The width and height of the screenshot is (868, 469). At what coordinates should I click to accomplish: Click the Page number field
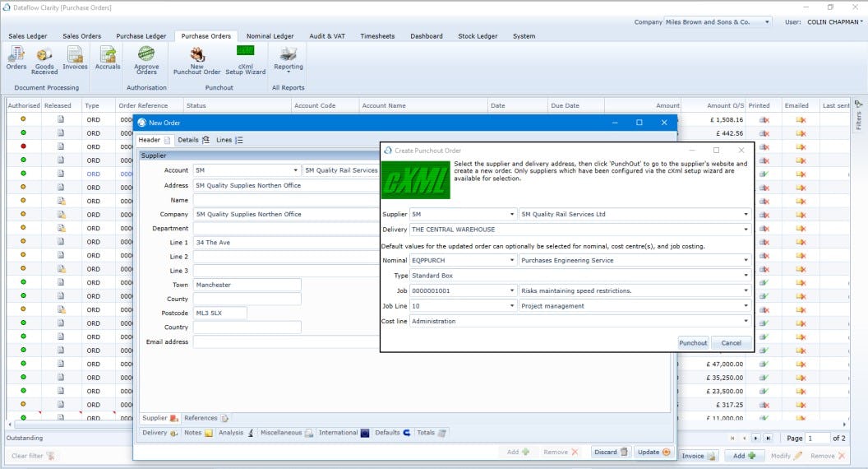(817, 438)
